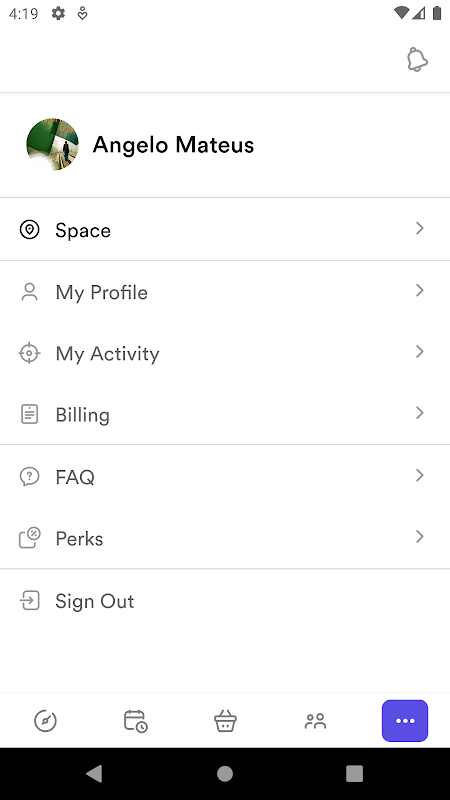The width and height of the screenshot is (450, 800).
Task: Tap the compass explore tab icon
Action: pos(45,721)
